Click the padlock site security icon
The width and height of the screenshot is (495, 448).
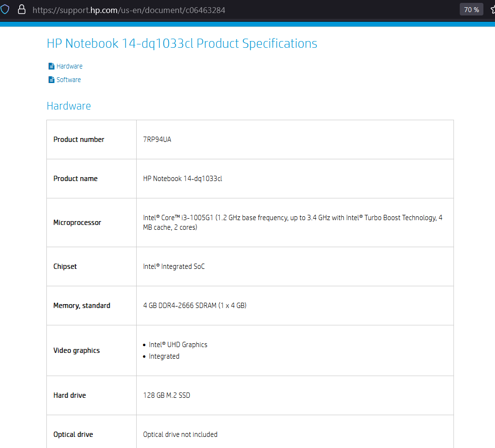pyautogui.click(x=21, y=10)
